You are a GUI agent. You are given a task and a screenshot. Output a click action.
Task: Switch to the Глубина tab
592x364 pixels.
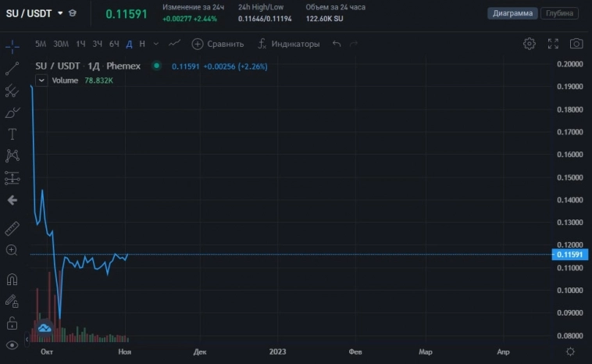click(561, 13)
